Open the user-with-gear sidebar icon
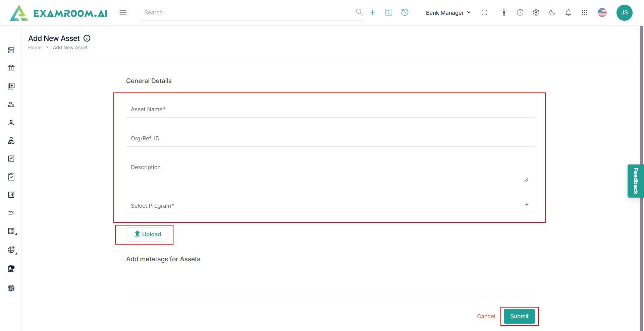The width and height of the screenshot is (644, 331). pyautogui.click(x=11, y=104)
